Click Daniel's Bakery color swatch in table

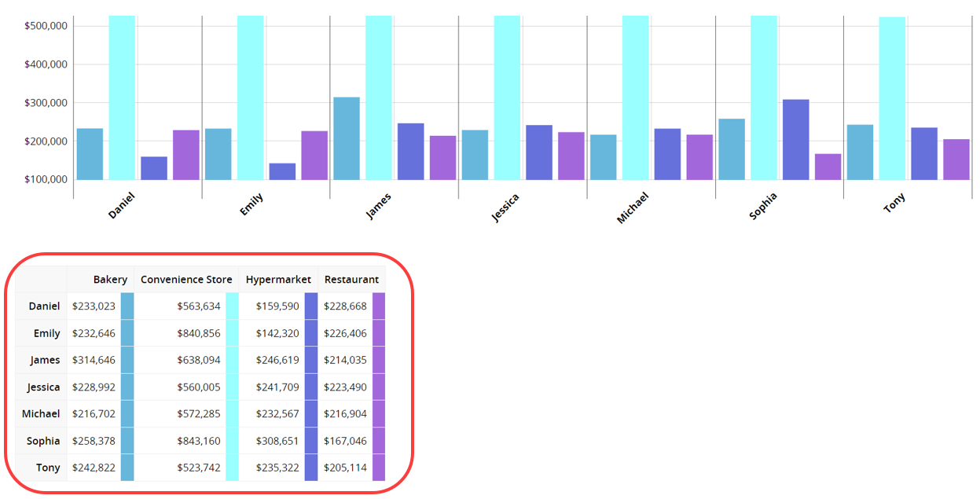pos(127,306)
